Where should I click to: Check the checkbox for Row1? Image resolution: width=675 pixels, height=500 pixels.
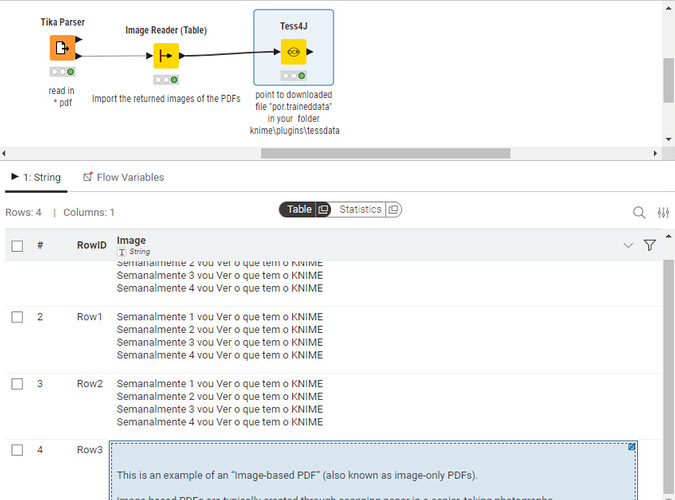click(x=17, y=317)
